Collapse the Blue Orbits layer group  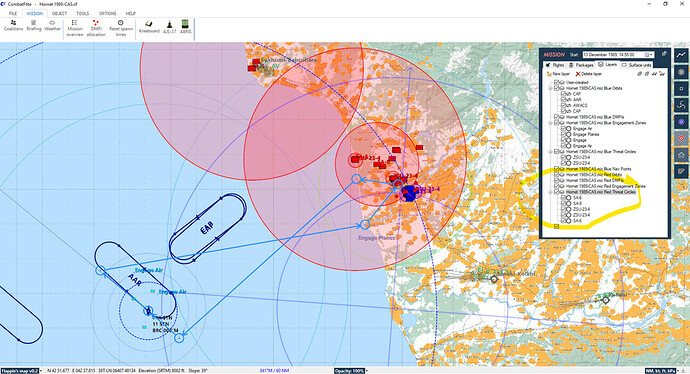(x=551, y=88)
